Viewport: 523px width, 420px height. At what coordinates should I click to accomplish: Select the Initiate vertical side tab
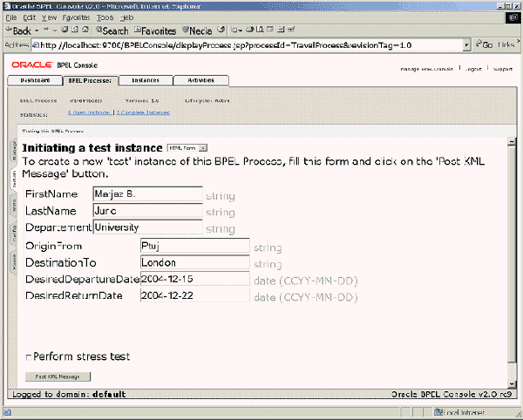point(14,179)
